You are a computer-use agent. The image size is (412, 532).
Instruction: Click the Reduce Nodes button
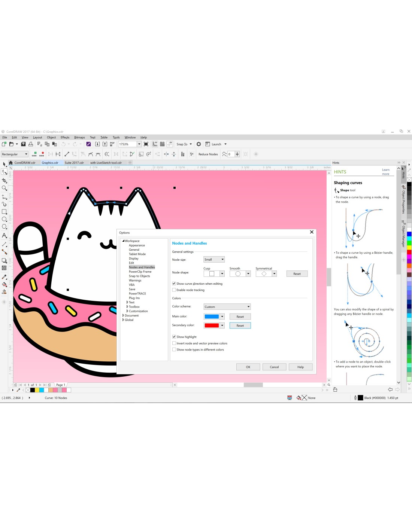coord(208,154)
